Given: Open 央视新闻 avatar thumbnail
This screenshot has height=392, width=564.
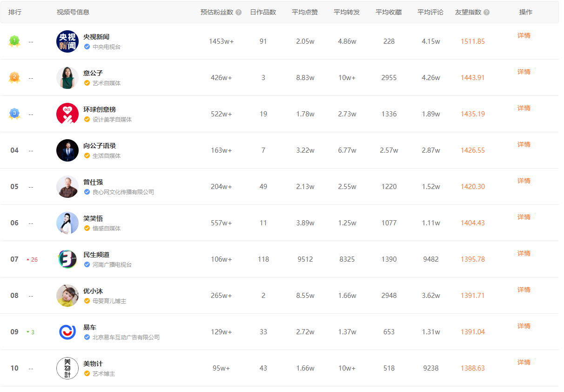Looking at the screenshot, I should pos(67,41).
